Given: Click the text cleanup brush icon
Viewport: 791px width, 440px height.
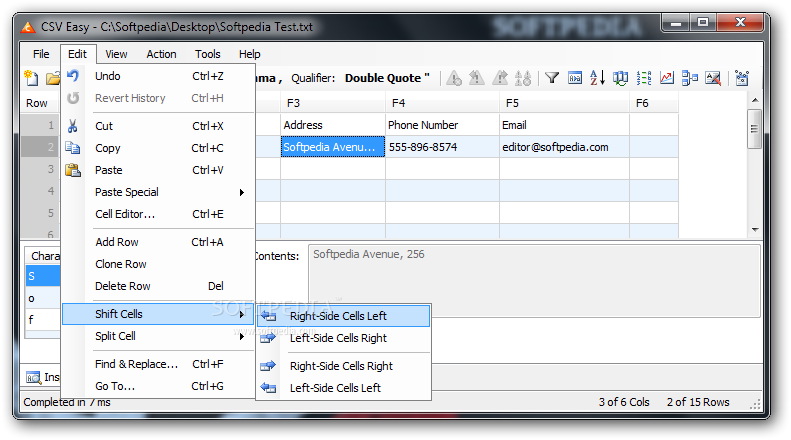Looking at the screenshot, I should click(x=713, y=78).
